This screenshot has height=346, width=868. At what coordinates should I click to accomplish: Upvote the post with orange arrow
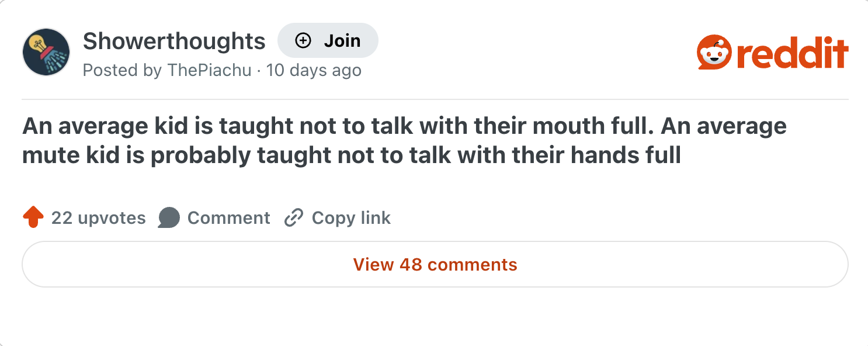(33, 218)
